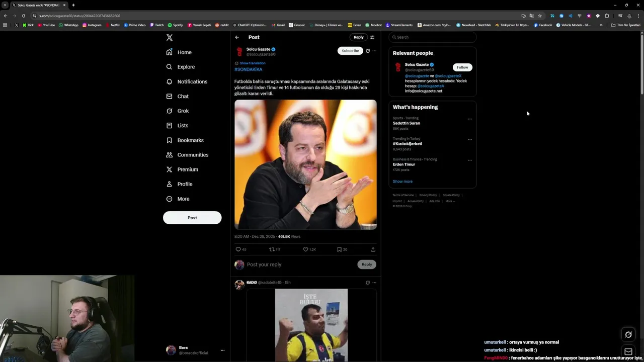Open options for Erden Timur trend
The width and height of the screenshot is (644, 362).
470,160
